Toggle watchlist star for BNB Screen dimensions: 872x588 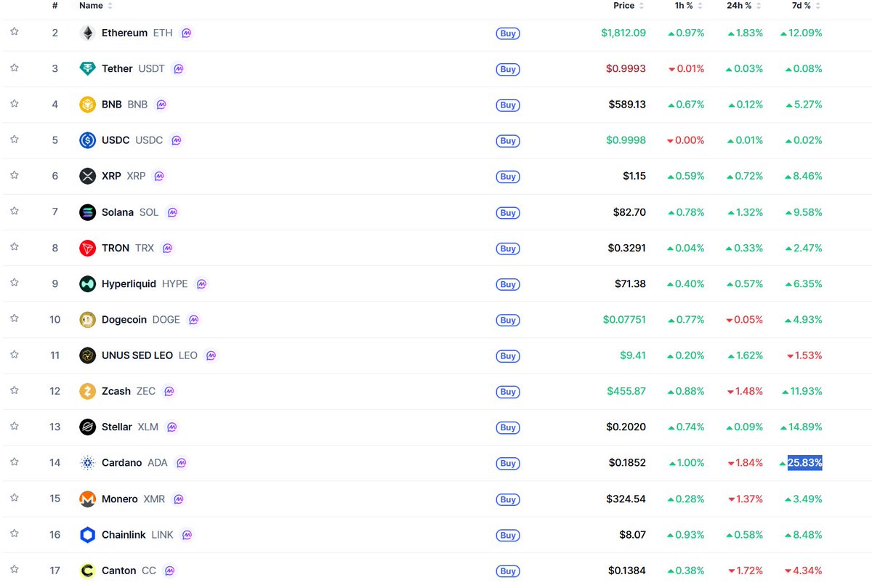pyautogui.click(x=14, y=103)
